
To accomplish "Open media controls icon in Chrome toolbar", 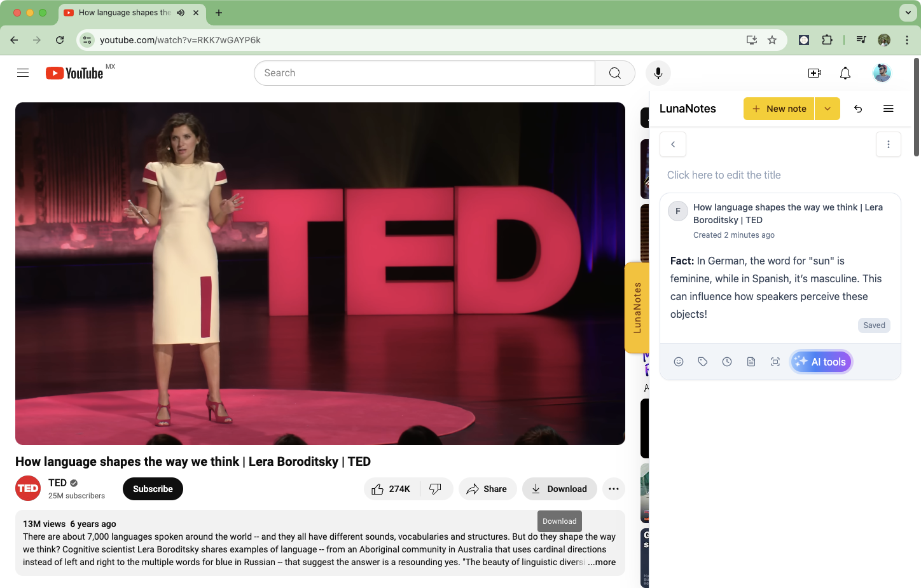I will 861,40.
